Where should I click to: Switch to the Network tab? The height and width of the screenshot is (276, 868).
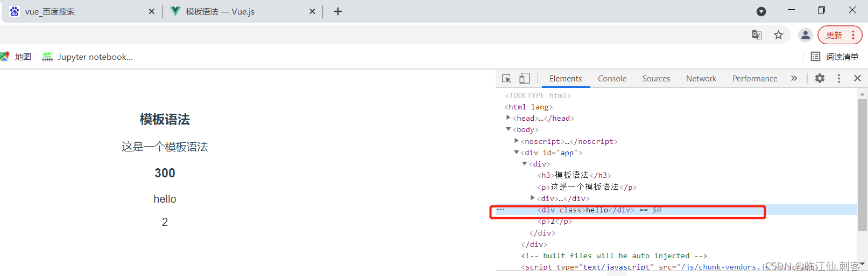coord(701,79)
